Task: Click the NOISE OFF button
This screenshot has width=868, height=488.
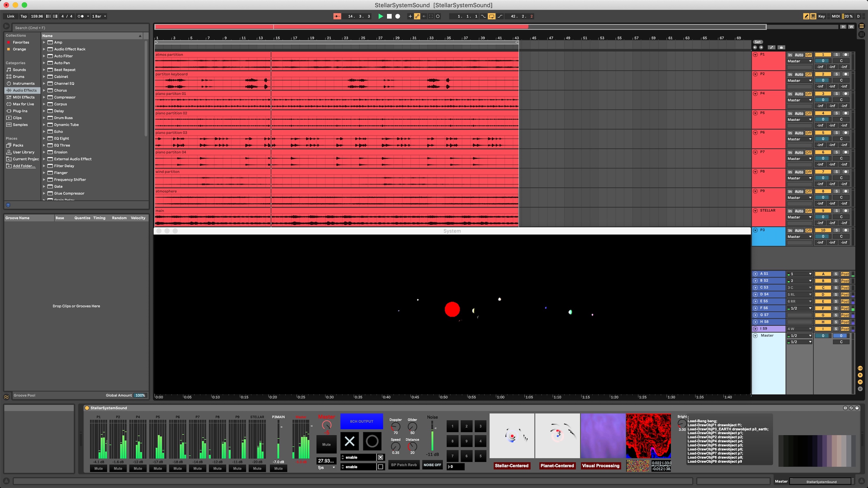Action: pyautogui.click(x=432, y=465)
